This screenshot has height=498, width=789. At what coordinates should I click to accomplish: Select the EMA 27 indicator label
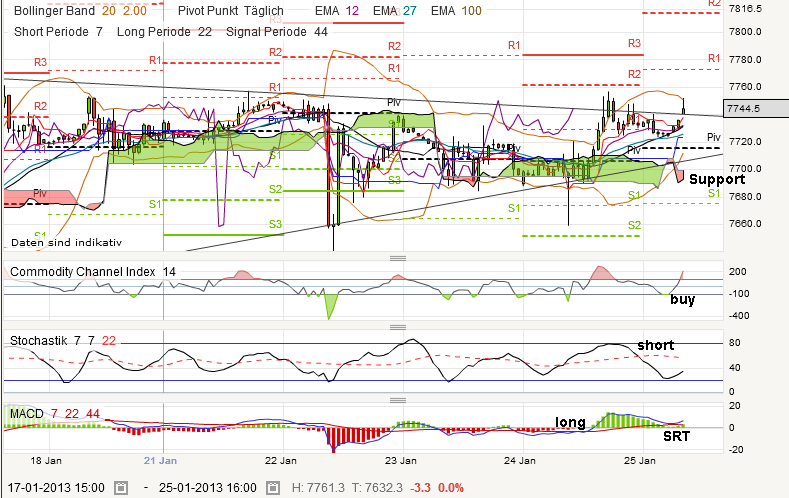click(394, 11)
